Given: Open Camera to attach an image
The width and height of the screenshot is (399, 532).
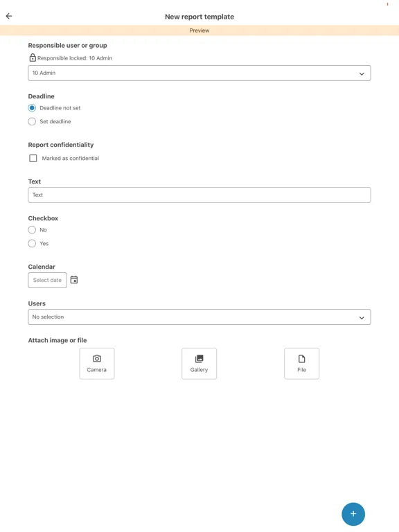Looking at the screenshot, I should tap(97, 364).
